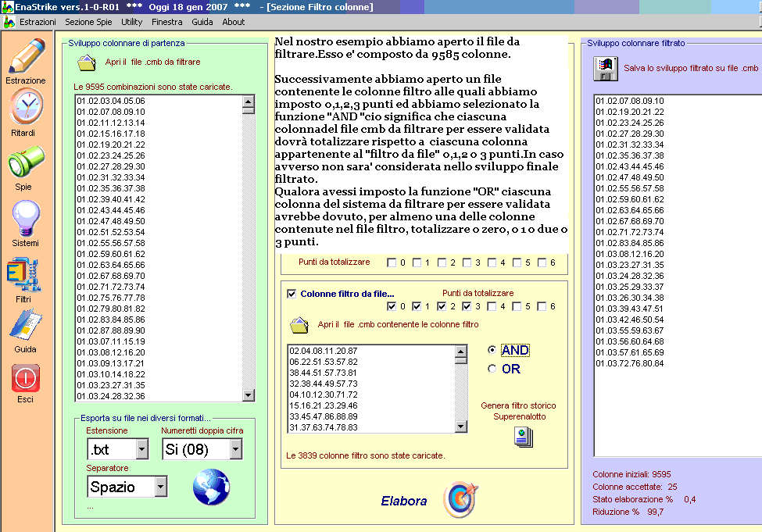
Task: Open the Estrazioni menu
Action: [x=38, y=22]
